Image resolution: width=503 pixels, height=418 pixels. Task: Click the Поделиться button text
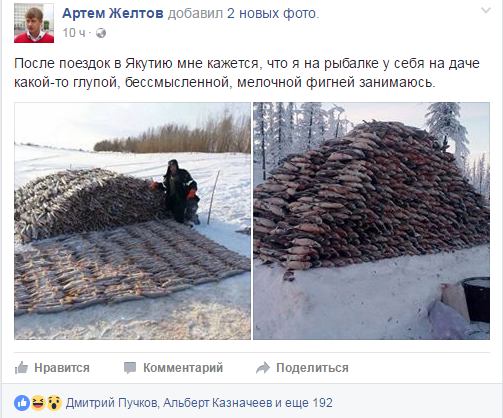click(312, 368)
